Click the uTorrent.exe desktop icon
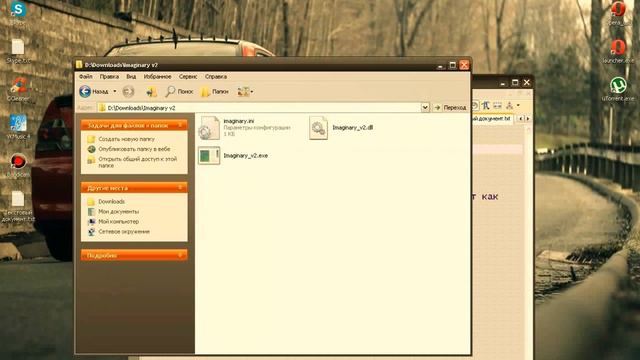Image resolution: width=640 pixels, height=360 pixels. [618, 86]
